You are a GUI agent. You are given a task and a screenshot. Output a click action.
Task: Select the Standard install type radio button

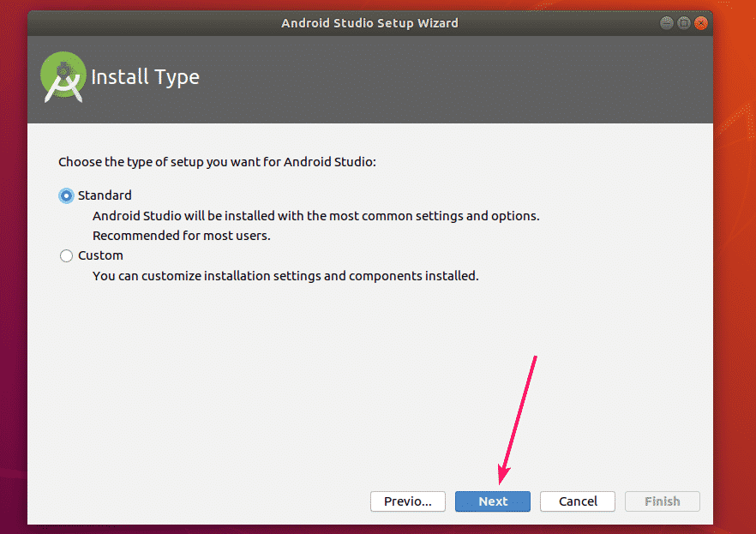click(67, 195)
